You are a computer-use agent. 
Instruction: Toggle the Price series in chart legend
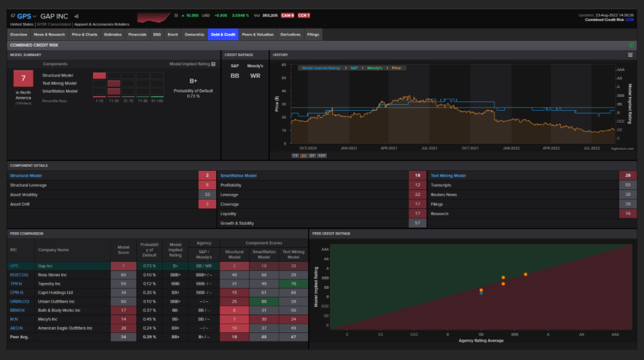pos(395,67)
